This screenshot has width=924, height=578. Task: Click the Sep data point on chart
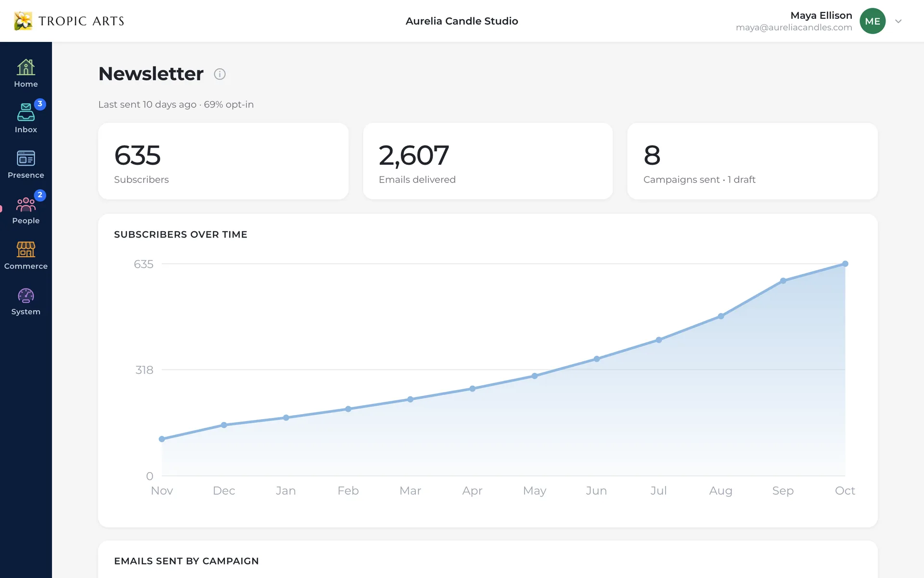pyautogui.click(x=783, y=281)
